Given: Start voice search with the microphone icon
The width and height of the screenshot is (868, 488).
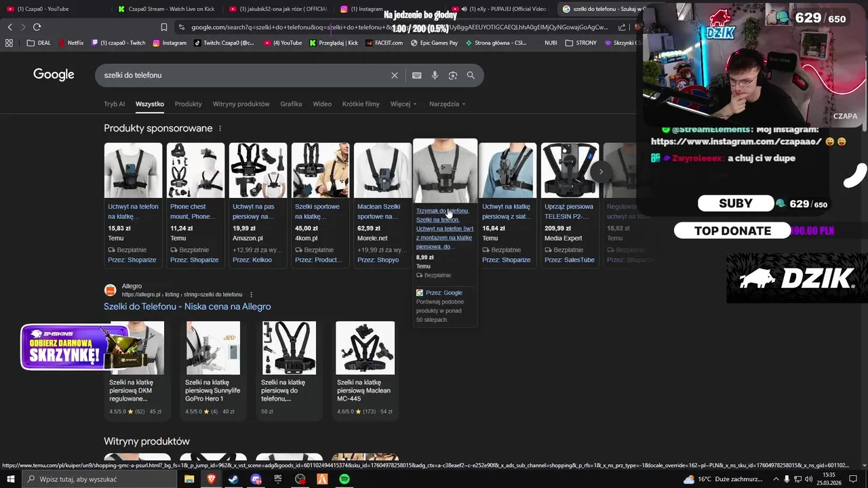Looking at the screenshot, I should 435,75.
